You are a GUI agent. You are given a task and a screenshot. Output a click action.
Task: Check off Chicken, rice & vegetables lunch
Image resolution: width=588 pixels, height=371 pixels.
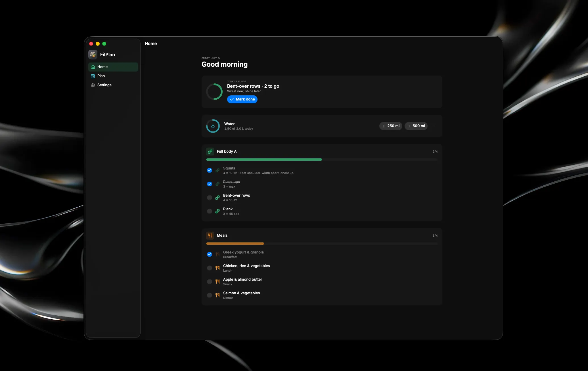point(210,268)
